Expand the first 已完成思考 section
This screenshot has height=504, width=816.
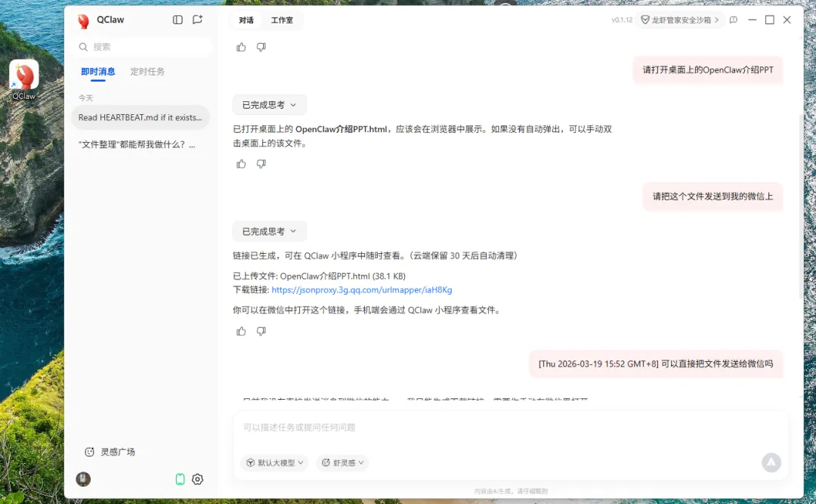coord(269,104)
